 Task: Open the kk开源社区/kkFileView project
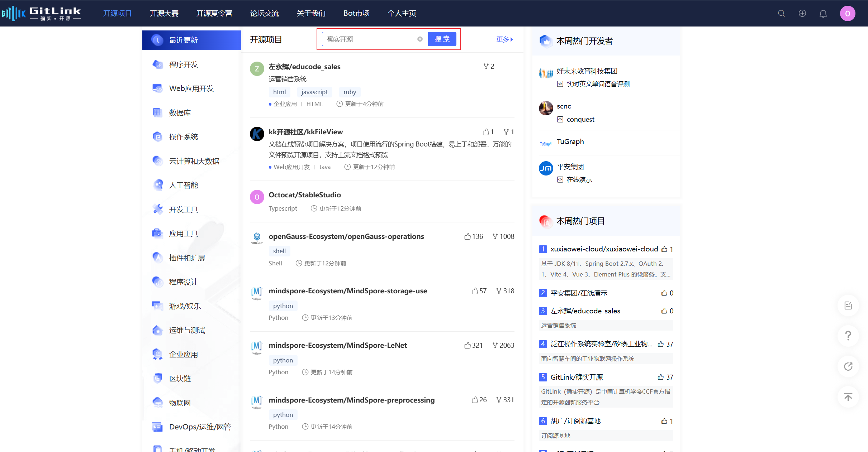[305, 132]
